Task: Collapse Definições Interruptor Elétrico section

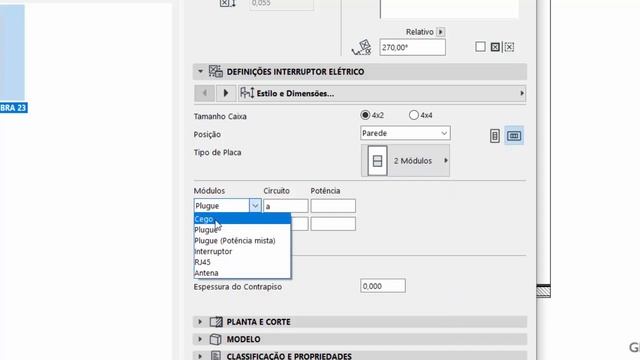Action: [200, 71]
